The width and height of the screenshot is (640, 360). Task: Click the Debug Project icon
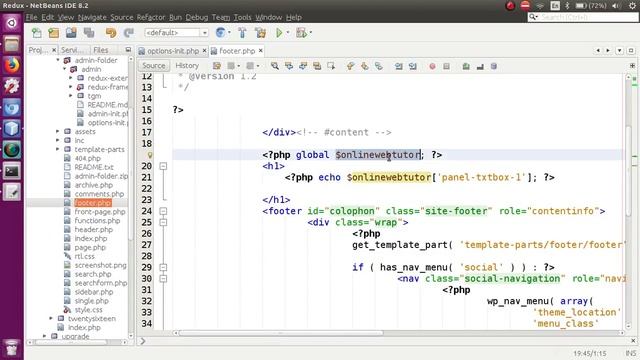point(301,33)
